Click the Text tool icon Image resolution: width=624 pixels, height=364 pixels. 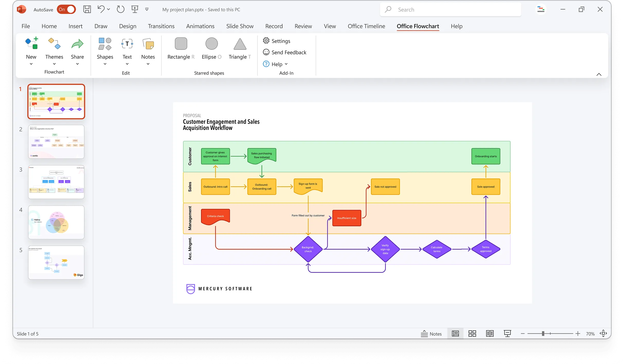point(127,44)
